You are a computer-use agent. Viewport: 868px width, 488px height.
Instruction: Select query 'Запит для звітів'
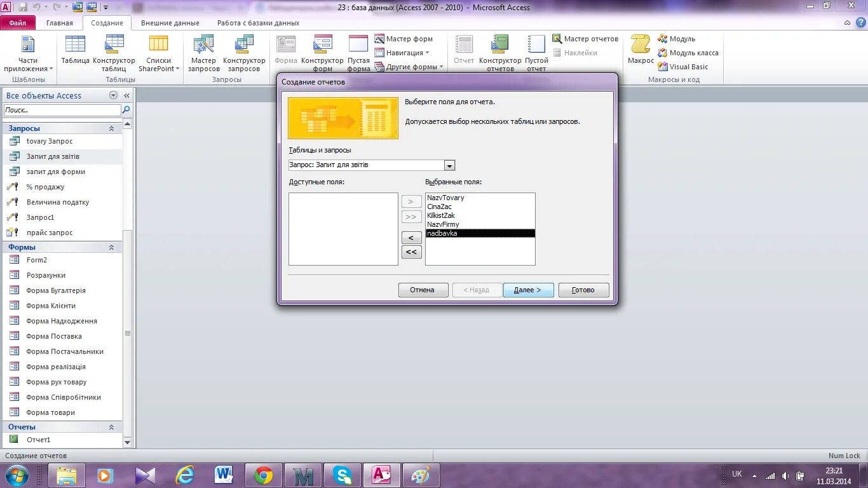(x=62, y=156)
